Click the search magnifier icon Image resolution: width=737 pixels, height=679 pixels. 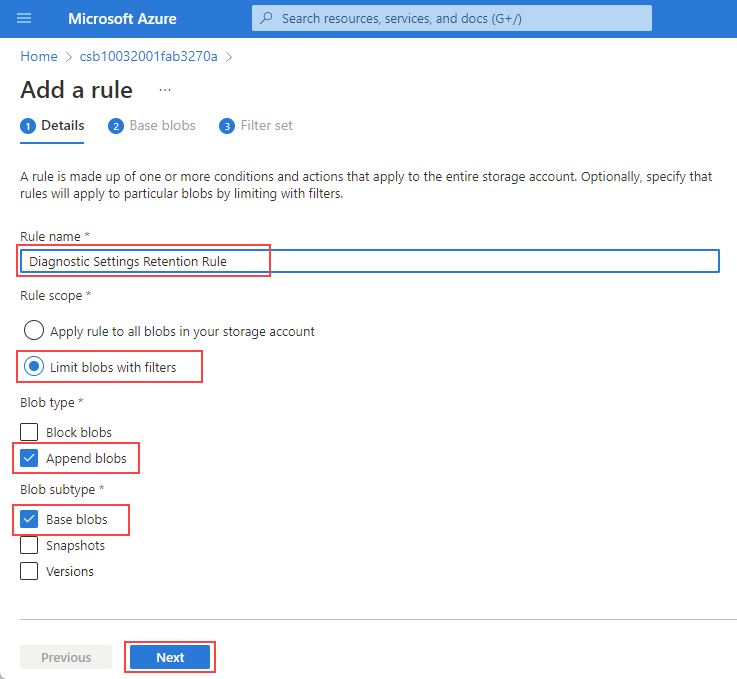pyautogui.click(x=267, y=18)
